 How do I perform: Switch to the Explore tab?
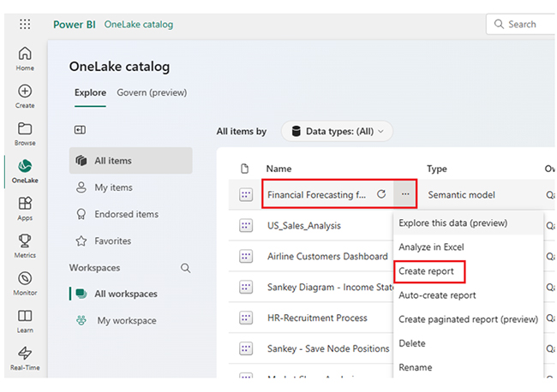pyautogui.click(x=90, y=92)
